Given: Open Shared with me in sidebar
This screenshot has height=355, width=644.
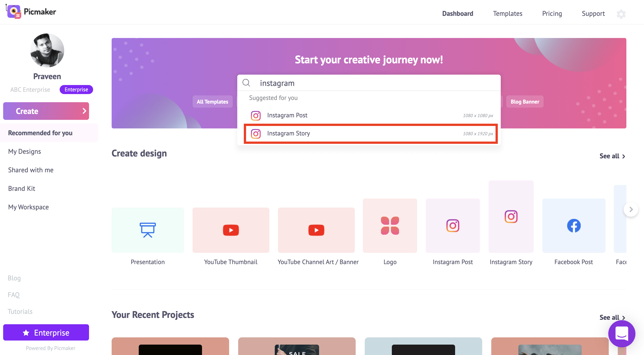Looking at the screenshot, I should click(x=31, y=170).
